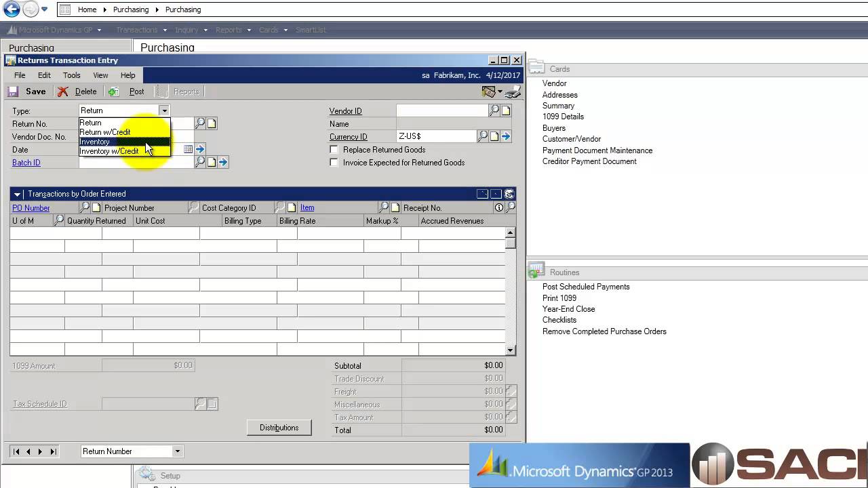
Task: Open Post Scheduled Payments routine
Action: tap(586, 287)
